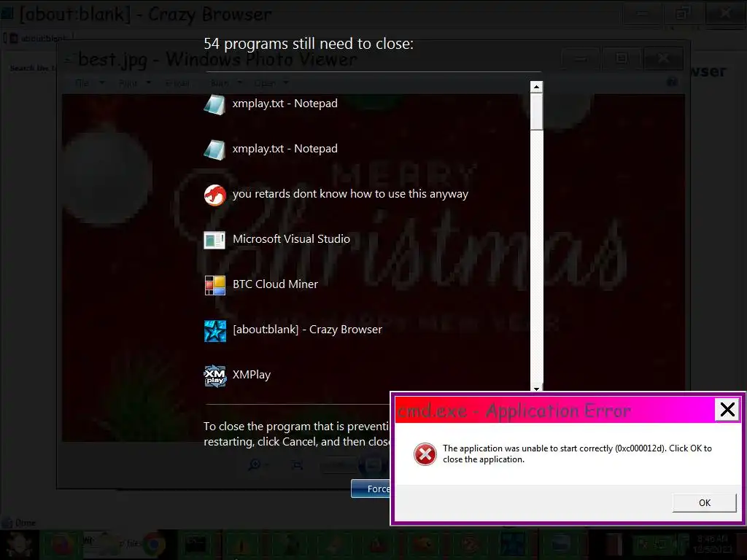Click actual-size icon in Photo Viewer controls
This screenshot has height=560, width=747.
[x=297, y=464]
